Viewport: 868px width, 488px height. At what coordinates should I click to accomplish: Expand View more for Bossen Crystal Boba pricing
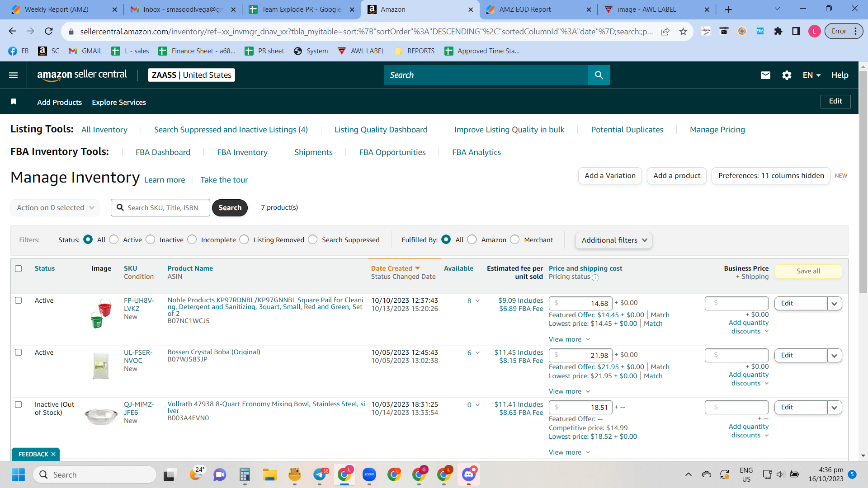click(x=569, y=391)
